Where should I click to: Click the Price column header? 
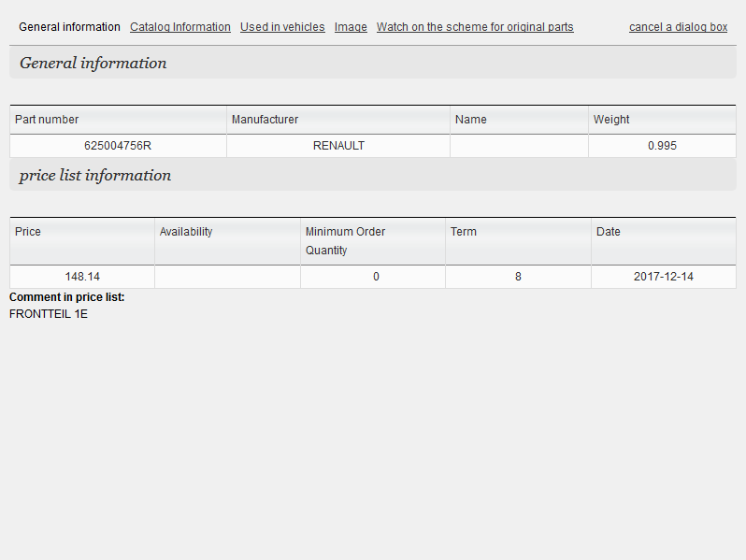[28, 232]
